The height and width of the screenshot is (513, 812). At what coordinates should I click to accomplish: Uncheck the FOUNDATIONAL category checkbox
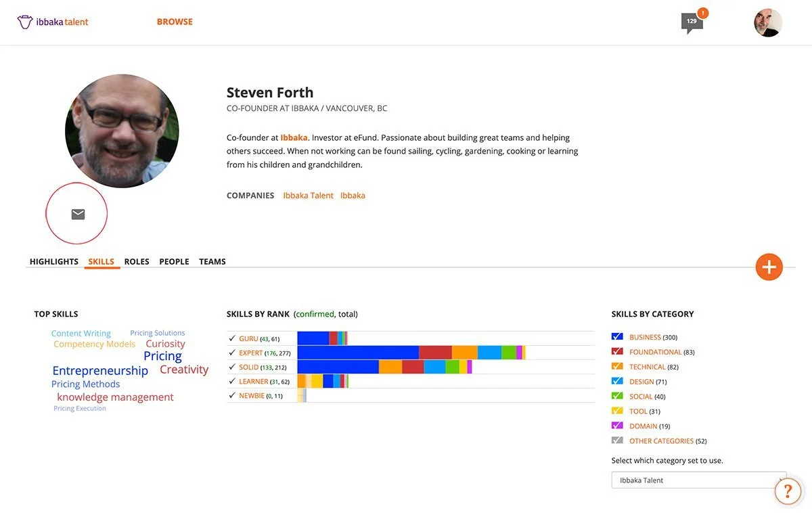pyautogui.click(x=617, y=351)
